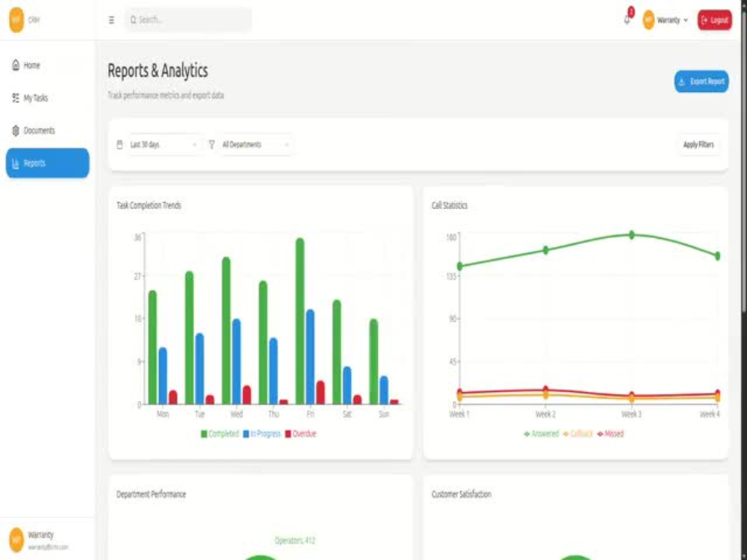This screenshot has height=560, width=747.
Task: Click the Friday Overdue red bar
Action: point(320,393)
